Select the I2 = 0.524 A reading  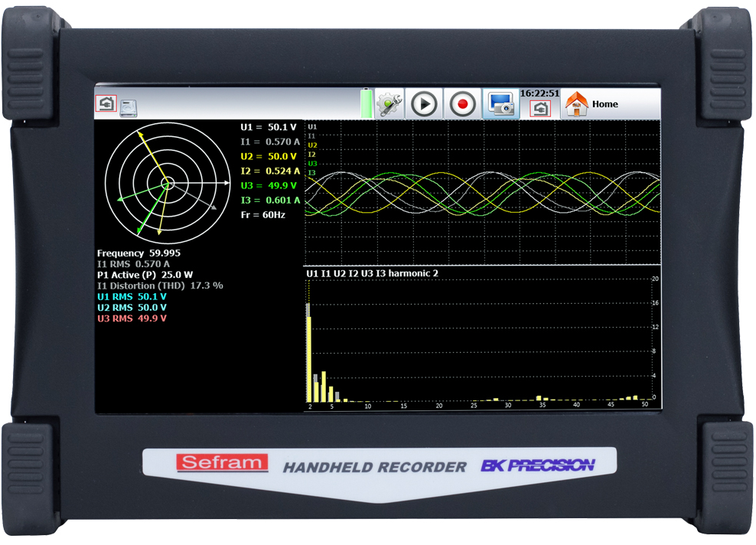coord(270,171)
